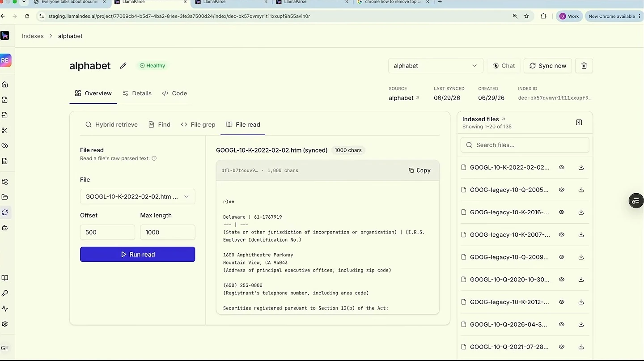Viewport: 644px width, 361px height.
Task: Download GOOG-legacy-10-K-2016 file
Action: (581, 212)
